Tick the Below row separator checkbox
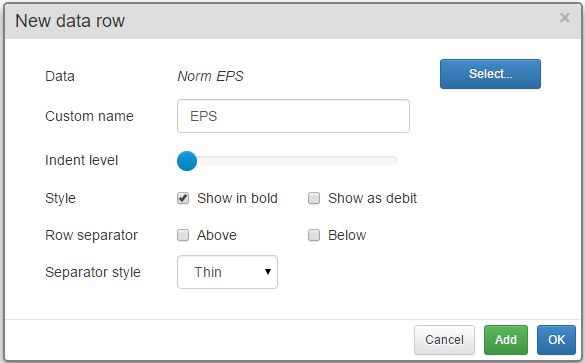This screenshot has width=585, height=363. [x=314, y=235]
